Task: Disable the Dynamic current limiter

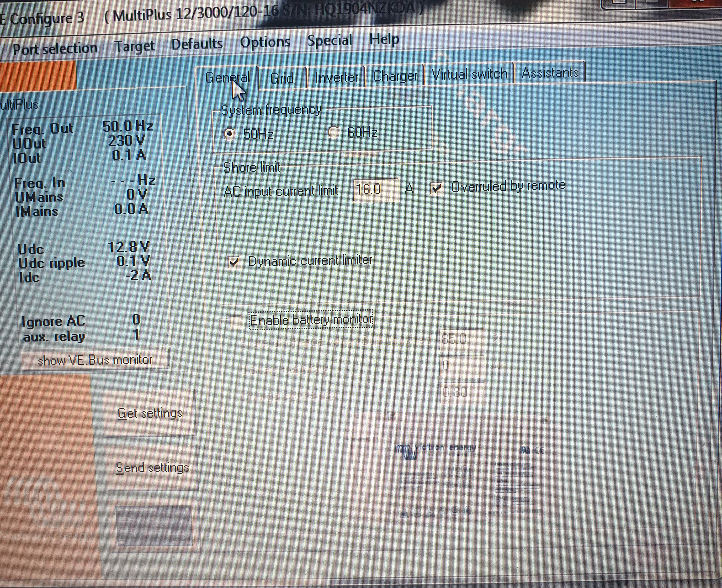Action: (234, 262)
